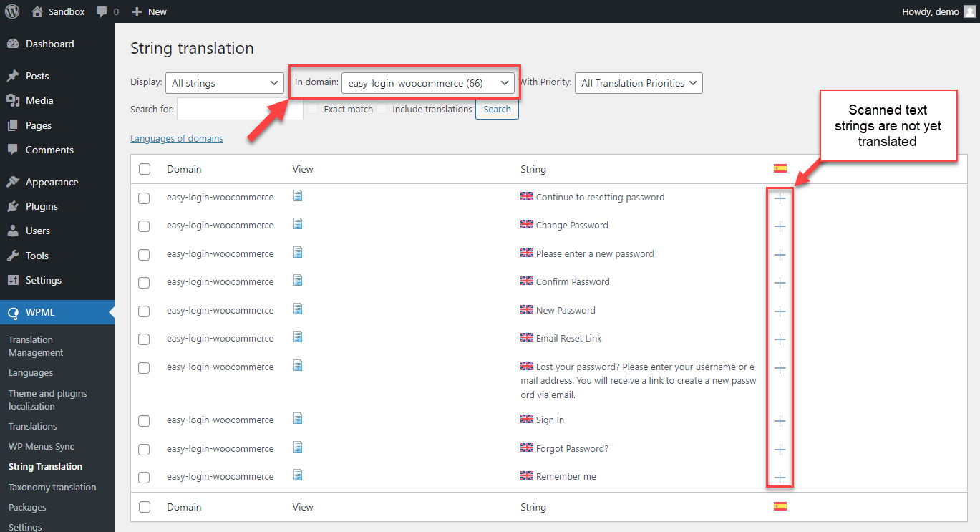
Task: Add Spanish translation for Forgot Password?
Action: (780, 450)
